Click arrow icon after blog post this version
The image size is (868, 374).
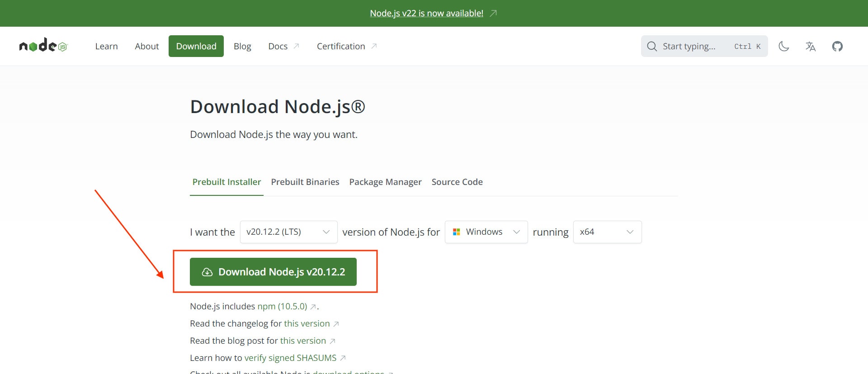(x=332, y=341)
